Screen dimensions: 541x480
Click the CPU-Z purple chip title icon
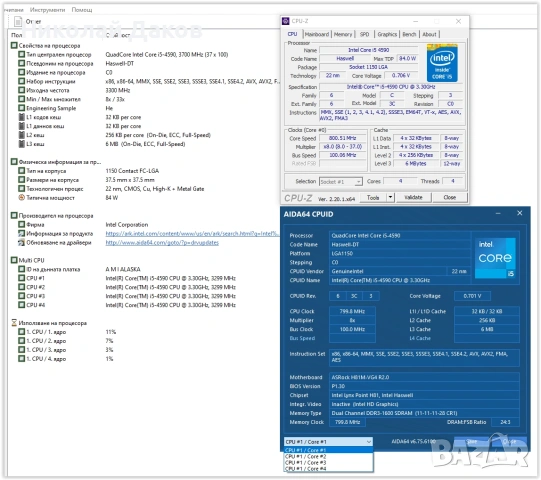pyautogui.click(x=285, y=21)
